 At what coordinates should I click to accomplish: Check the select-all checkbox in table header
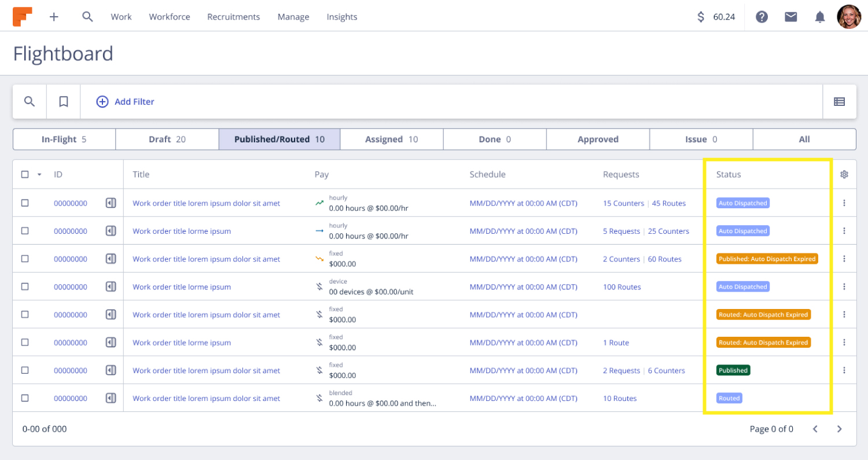(25, 174)
